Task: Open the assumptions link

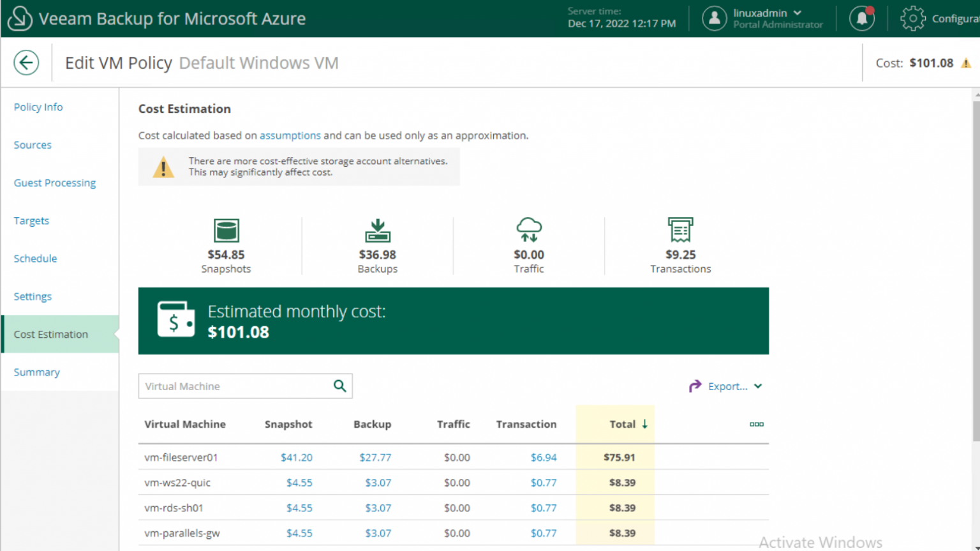Action: pos(290,135)
